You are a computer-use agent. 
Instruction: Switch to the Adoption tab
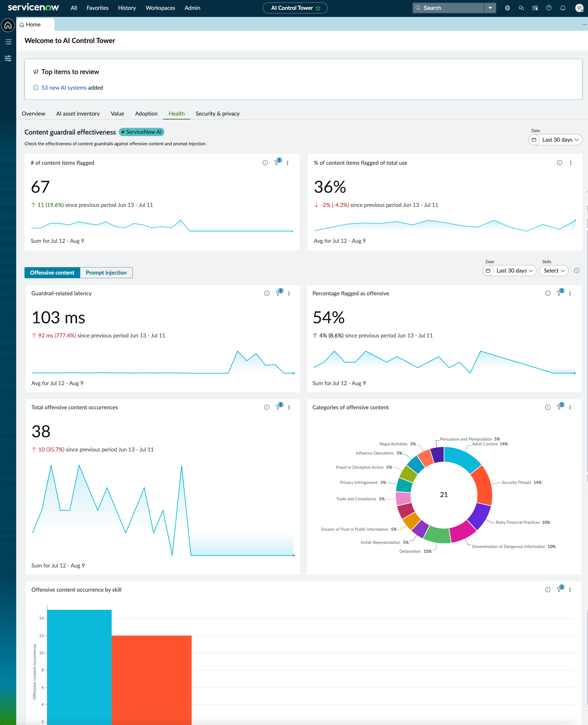click(146, 113)
